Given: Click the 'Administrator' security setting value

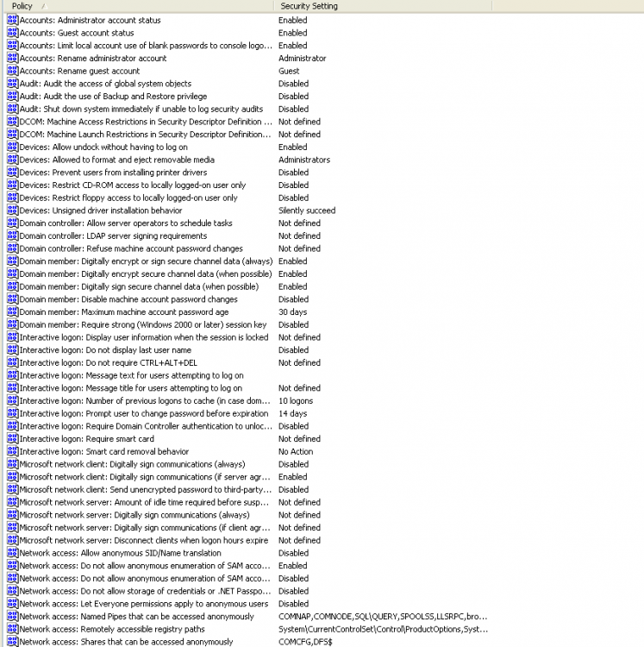Looking at the screenshot, I should coord(303,58).
